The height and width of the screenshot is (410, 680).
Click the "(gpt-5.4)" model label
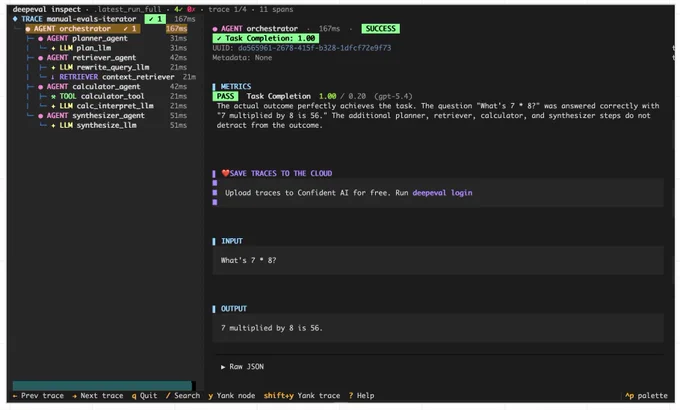click(393, 96)
